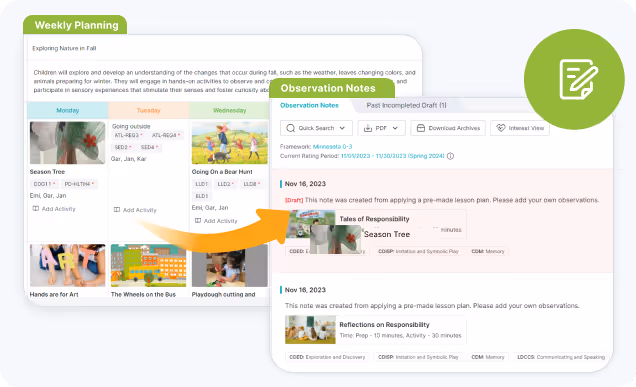The height and width of the screenshot is (387, 636).
Task: Click the PDF download icon
Action: tap(367, 128)
